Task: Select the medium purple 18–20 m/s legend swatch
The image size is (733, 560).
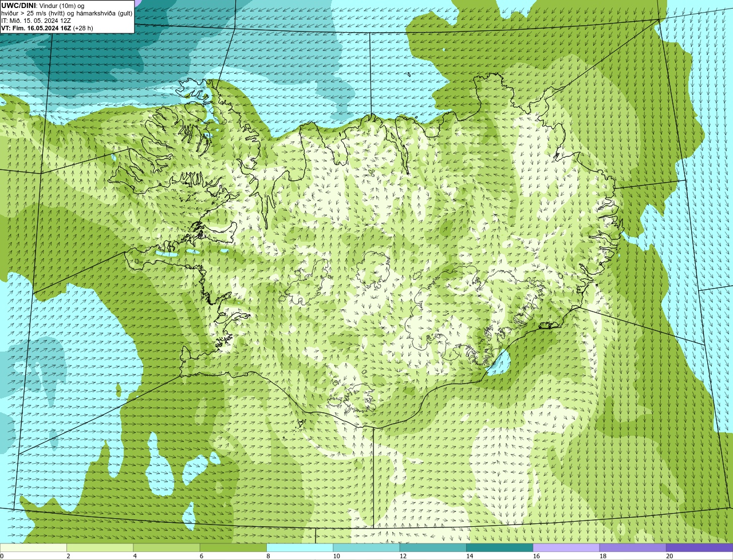Action: pyautogui.click(x=633, y=547)
